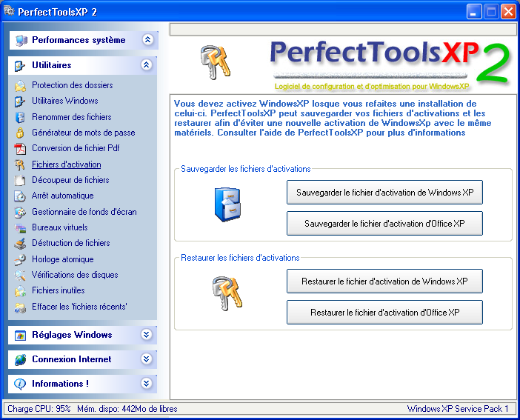520x420 pixels.
Task: Select Fichiers d'activation link
Action: tap(67, 164)
